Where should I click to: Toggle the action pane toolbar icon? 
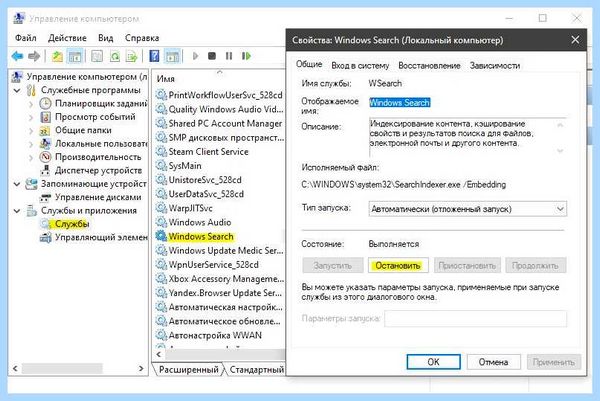click(172, 57)
